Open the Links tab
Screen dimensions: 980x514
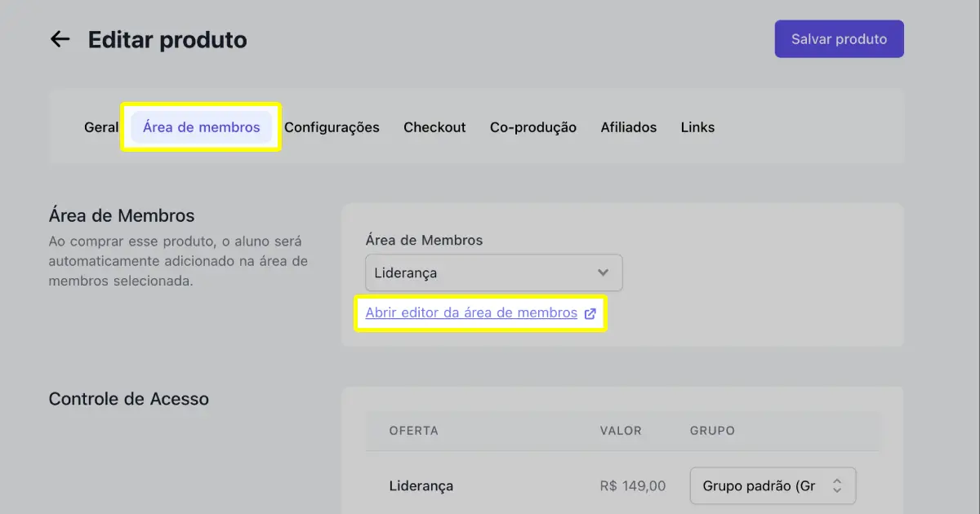coord(697,126)
